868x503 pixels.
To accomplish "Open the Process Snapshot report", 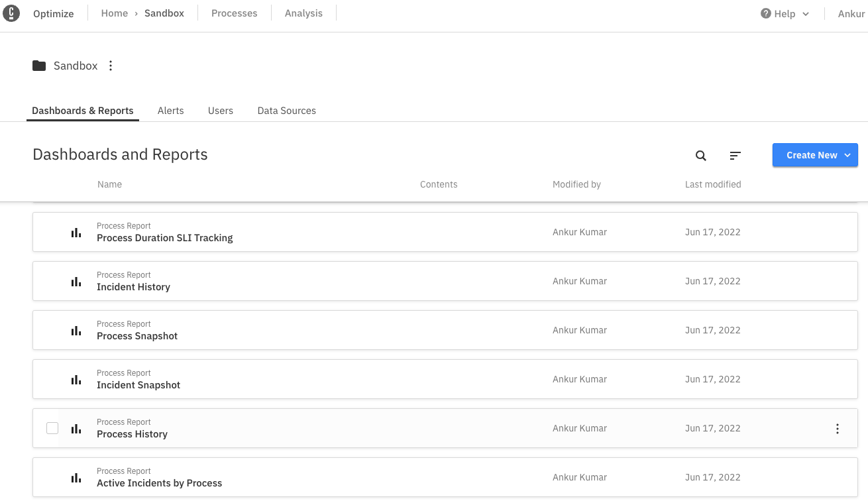I will point(137,336).
